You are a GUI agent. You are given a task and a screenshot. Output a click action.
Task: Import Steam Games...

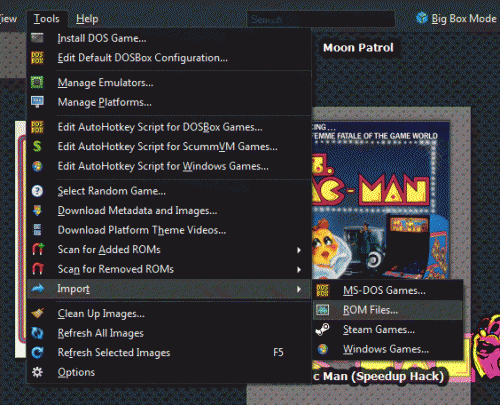[x=388, y=329]
